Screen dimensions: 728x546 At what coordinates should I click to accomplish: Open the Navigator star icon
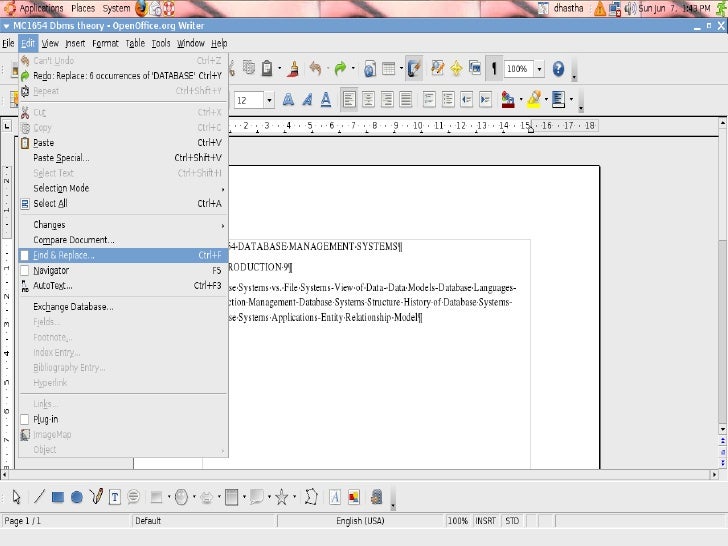click(x=456, y=69)
